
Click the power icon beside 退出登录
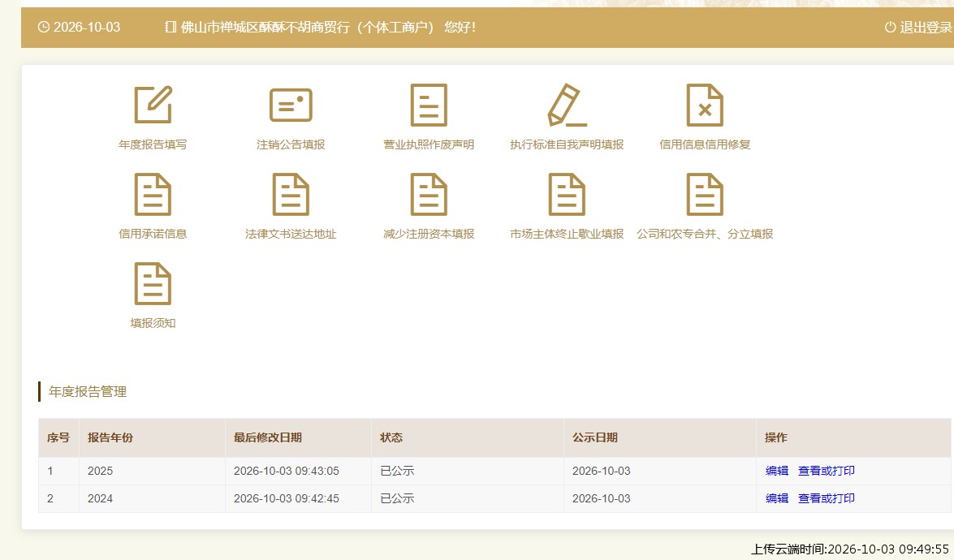890,28
